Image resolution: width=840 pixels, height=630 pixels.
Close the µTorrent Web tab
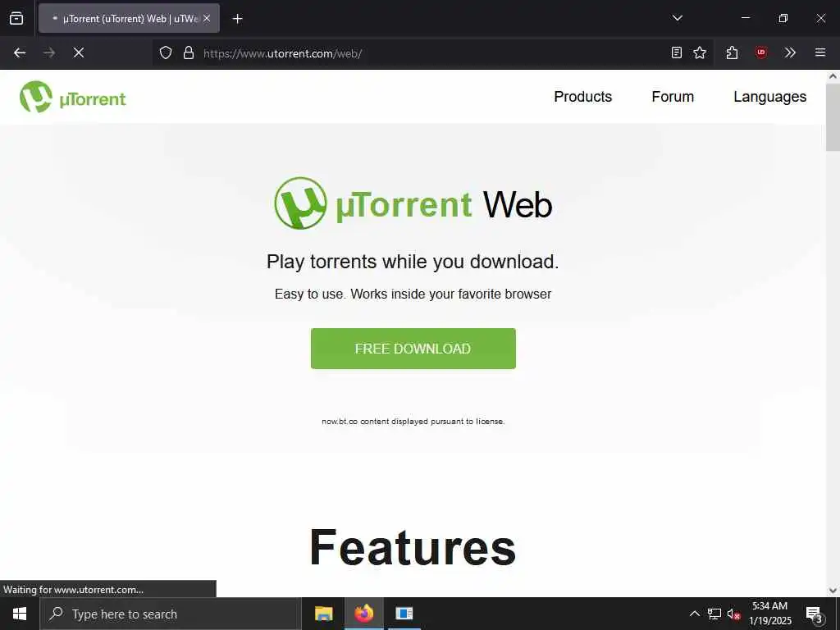click(207, 18)
